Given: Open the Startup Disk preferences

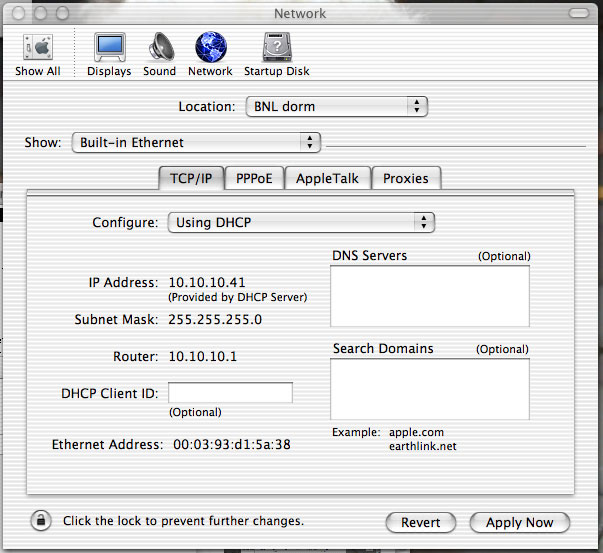Looking at the screenshot, I should point(276,48).
